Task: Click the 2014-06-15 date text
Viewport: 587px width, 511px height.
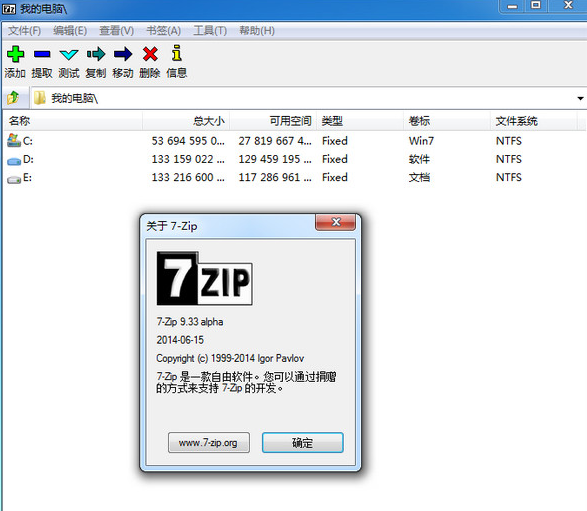Action: [180, 340]
